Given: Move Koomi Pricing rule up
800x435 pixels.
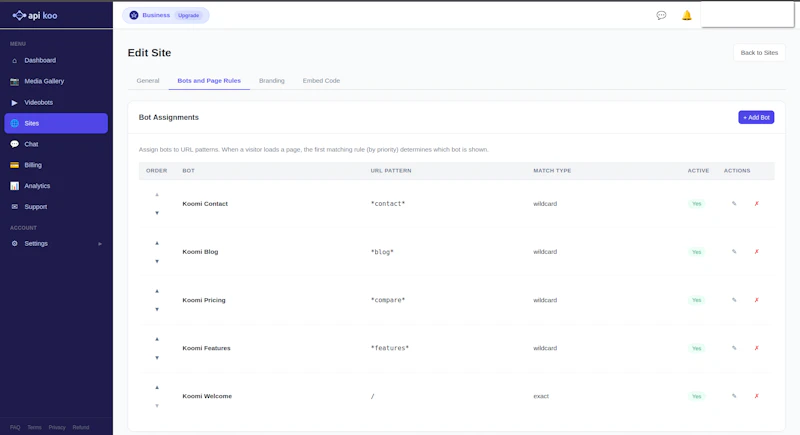Looking at the screenshot, I should click(157, 291).
